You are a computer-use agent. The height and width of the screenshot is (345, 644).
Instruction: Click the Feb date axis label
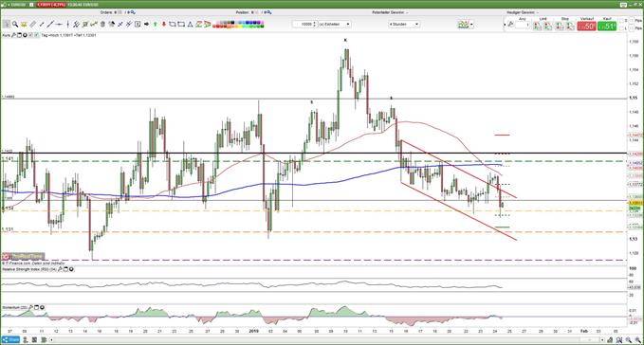pyautogui.click(x=583, y=331)
